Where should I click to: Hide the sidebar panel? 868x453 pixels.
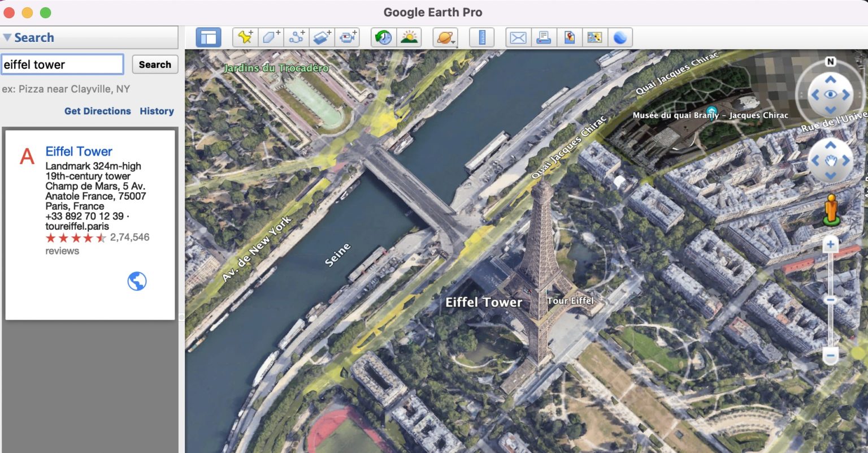click(208, 37)
